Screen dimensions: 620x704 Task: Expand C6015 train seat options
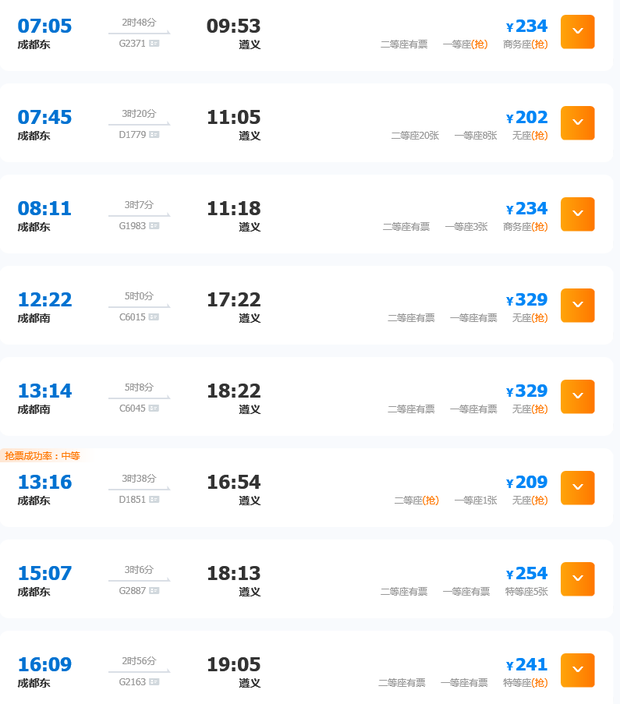click(x=577, y=305)
